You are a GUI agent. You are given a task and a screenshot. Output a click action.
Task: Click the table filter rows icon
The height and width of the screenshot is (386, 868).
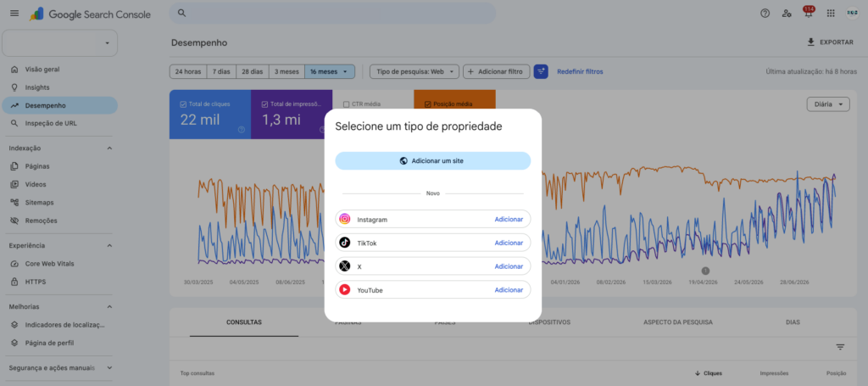click(840, 347)
